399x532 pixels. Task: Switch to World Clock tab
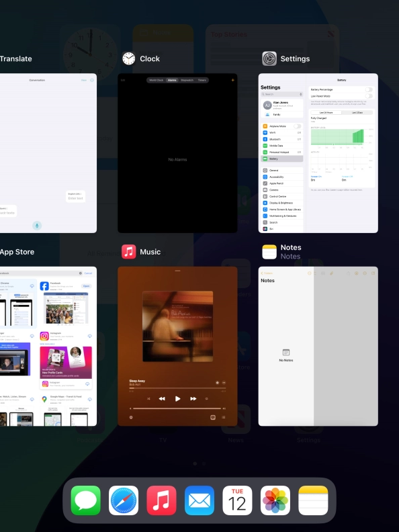(156, 80)
